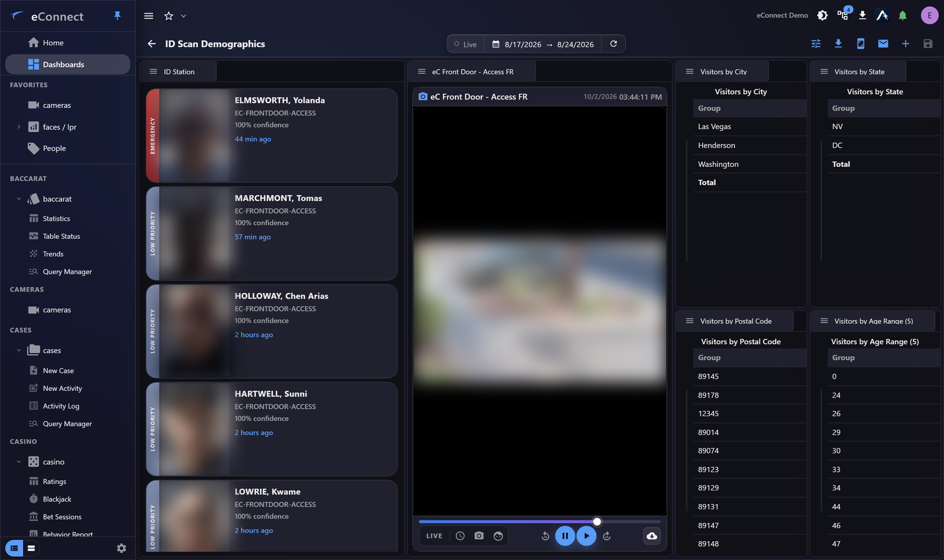This screenshot has width=944, height=560.
Task: Take a camera snapshot
Action: point(479,536)
